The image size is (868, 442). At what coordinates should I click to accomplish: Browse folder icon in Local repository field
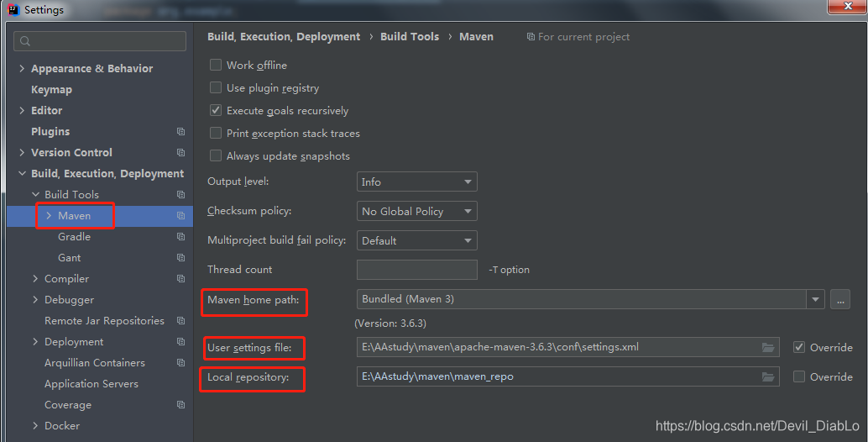(768, 376)
